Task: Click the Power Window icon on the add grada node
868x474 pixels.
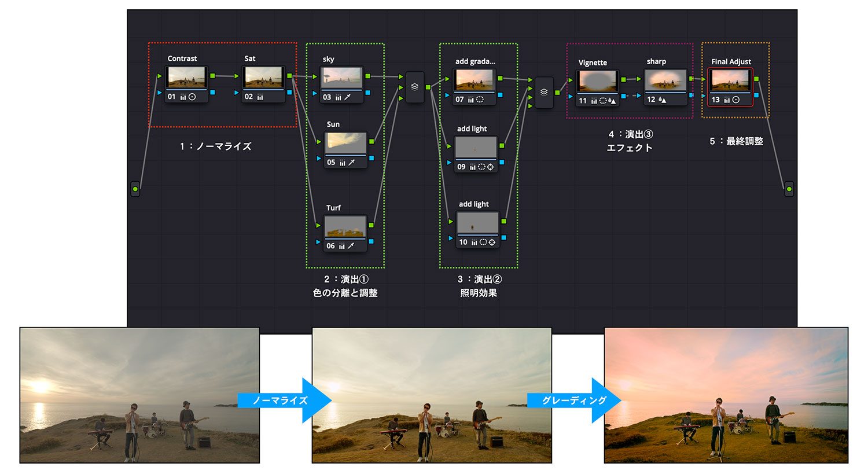Action: pyautogui.click(x=480, y=100)
